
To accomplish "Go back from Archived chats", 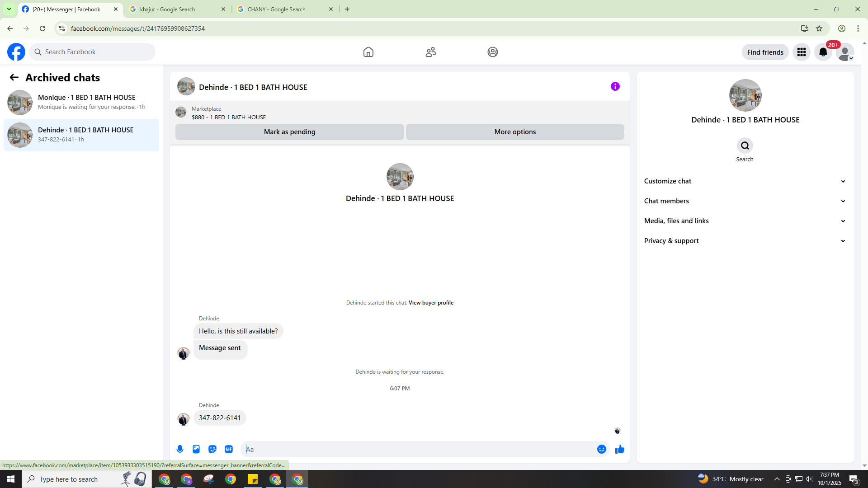I will 14,78.
